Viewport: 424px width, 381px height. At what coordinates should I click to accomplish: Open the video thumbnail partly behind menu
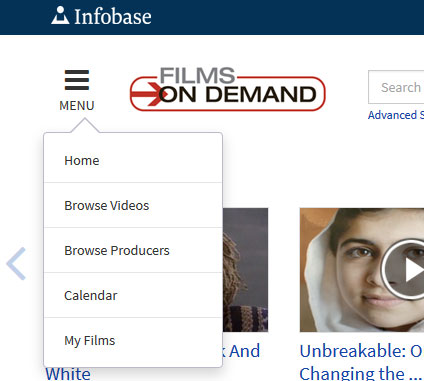pyautogui.click(x=245, y=270)
